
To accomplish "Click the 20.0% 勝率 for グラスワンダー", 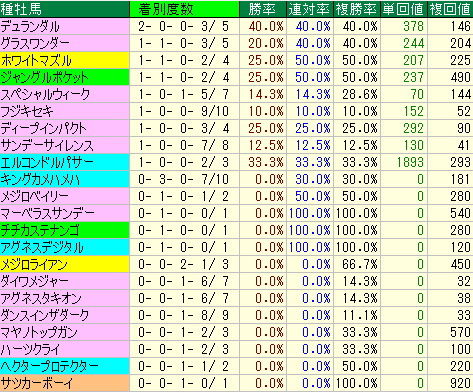I will (266, 43).
